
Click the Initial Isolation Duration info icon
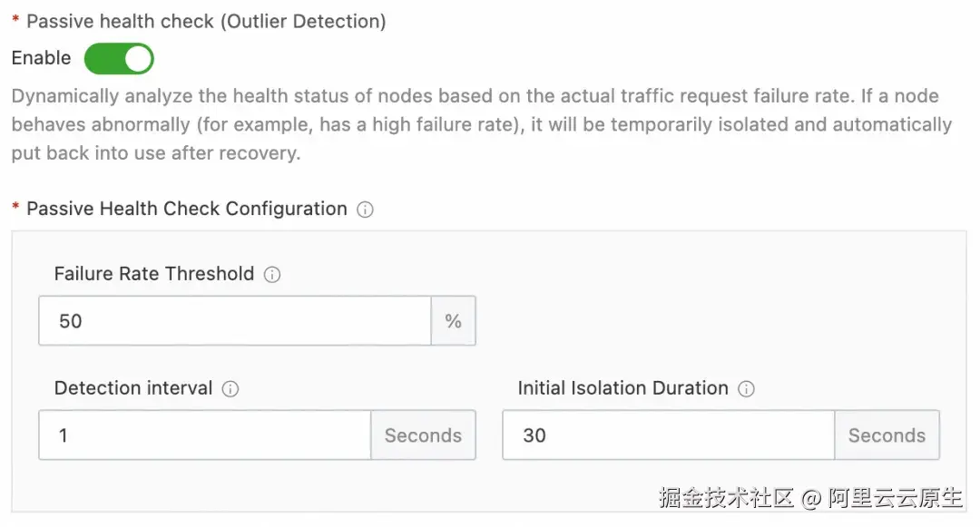click(746, 389)
